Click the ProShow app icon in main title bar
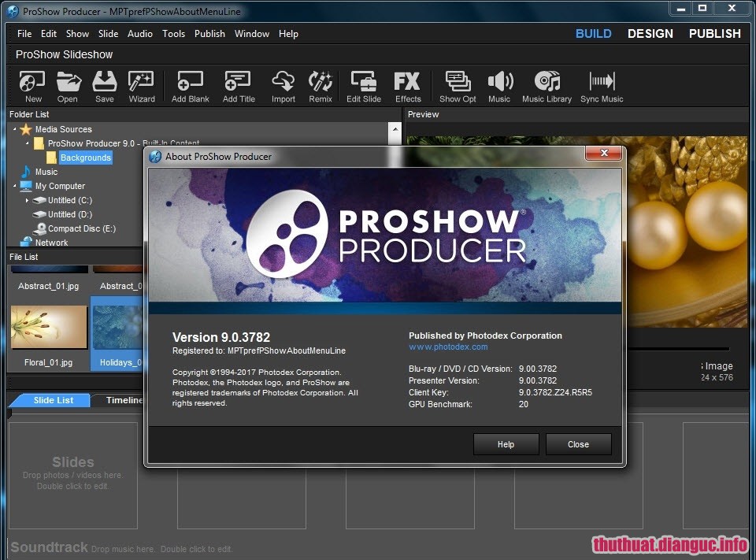 click(13, 11)
